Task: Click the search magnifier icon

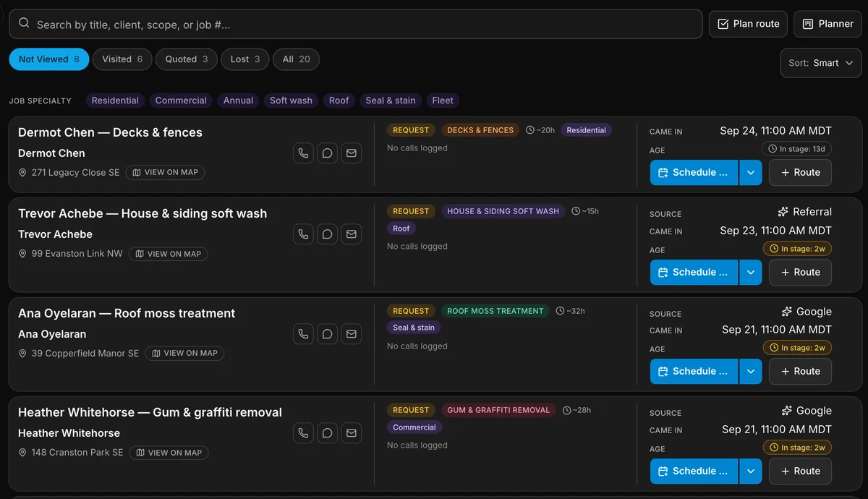Action: (24, 23)
